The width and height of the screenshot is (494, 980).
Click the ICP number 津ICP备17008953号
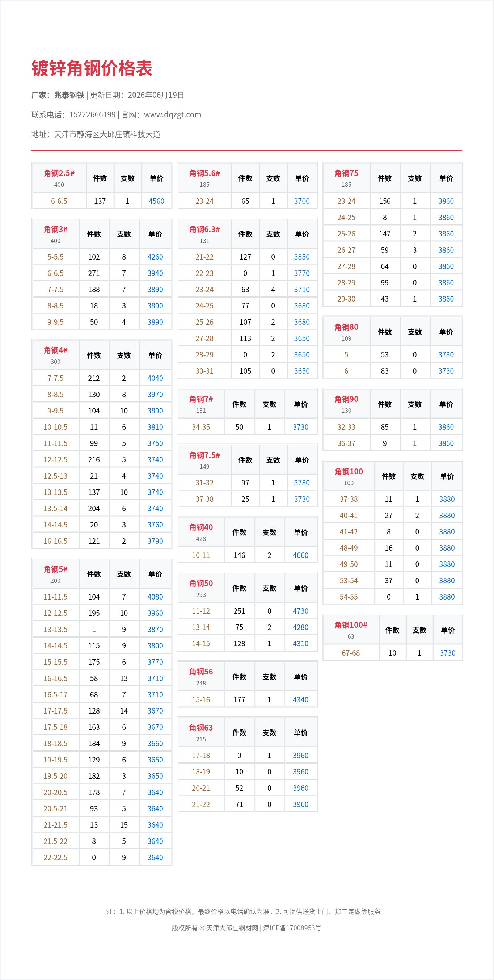click(x=292, y=928)
